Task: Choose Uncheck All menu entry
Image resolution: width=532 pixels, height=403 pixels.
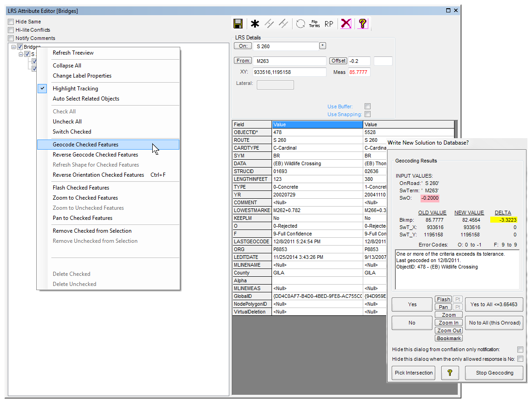Action: coord(108,122)
